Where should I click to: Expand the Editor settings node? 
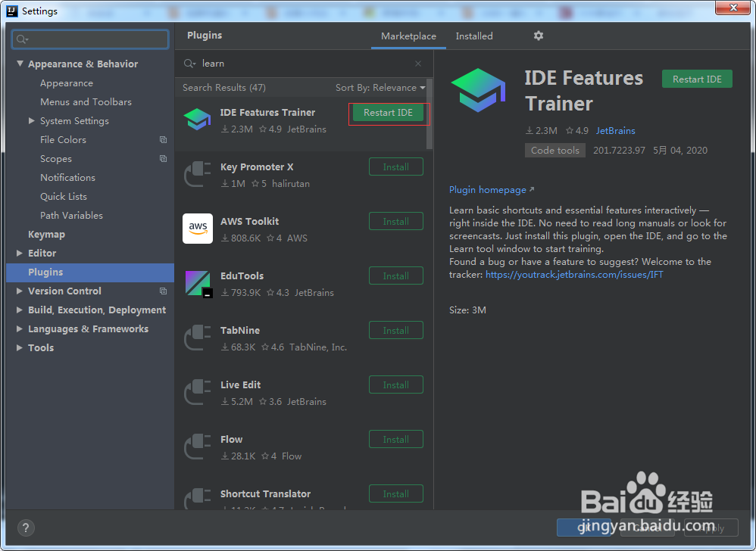19,253
